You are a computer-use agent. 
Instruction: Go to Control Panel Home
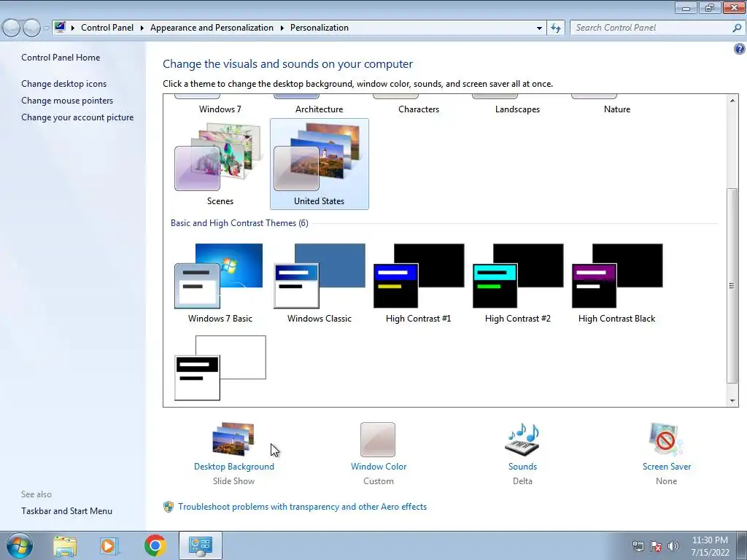(x=61, y=58)
